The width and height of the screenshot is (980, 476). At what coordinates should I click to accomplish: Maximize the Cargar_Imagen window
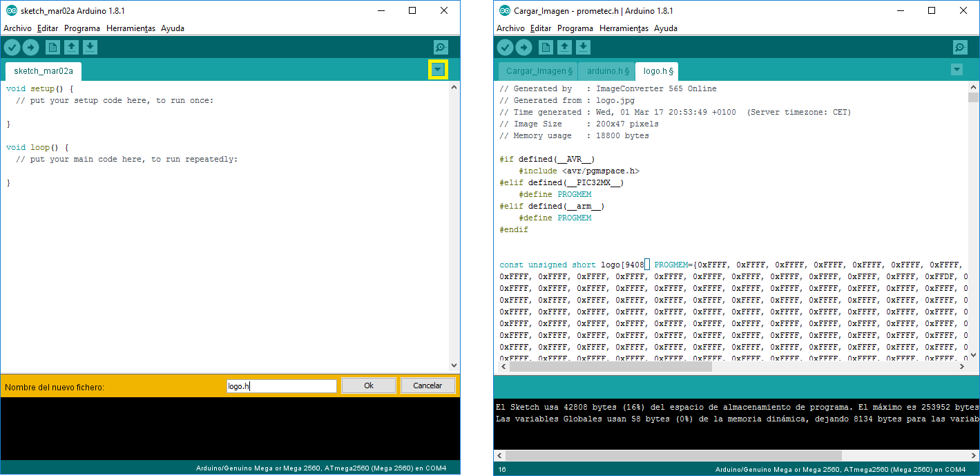click(931, 10)
